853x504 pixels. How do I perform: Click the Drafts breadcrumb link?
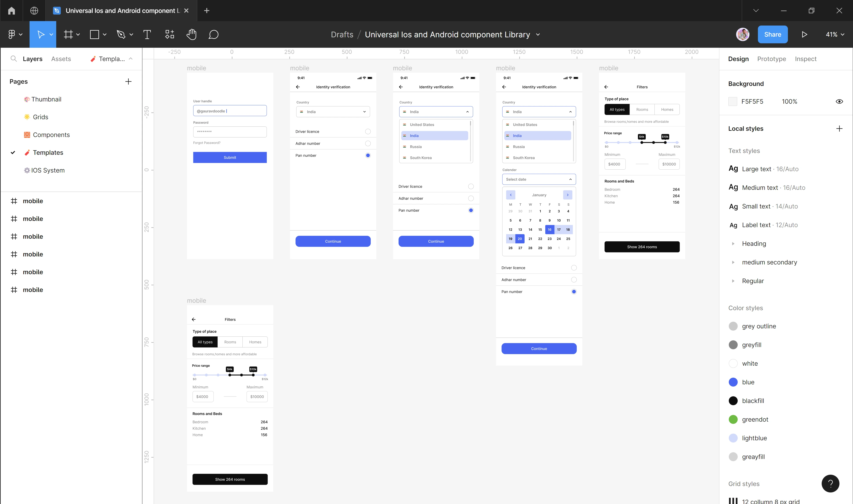click(342, 35)
